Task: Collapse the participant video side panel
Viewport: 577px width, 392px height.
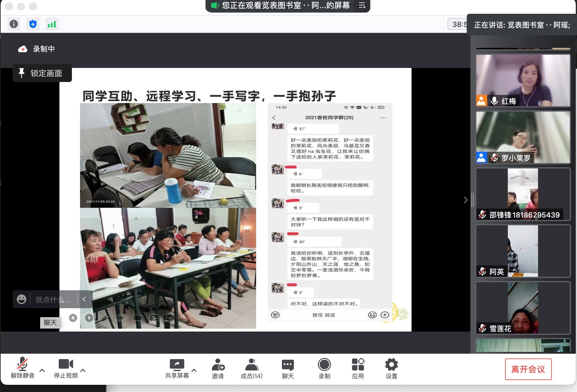Action: click(466, 200)
